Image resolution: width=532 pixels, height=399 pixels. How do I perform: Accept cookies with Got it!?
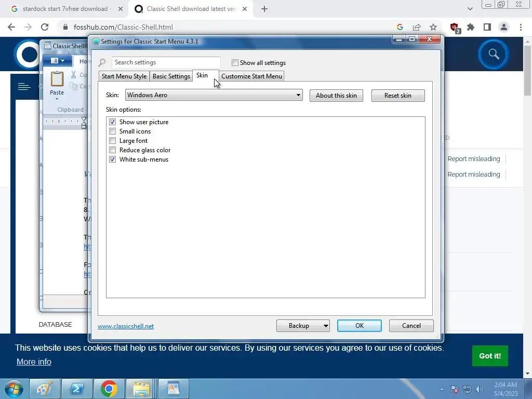490,356
